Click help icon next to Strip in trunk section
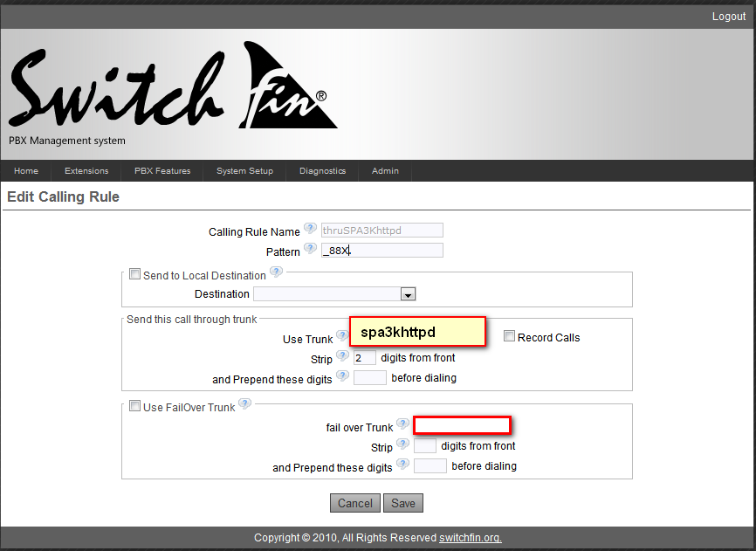The width and height of the screenshot is (756, 551). (x=342, y=355)
